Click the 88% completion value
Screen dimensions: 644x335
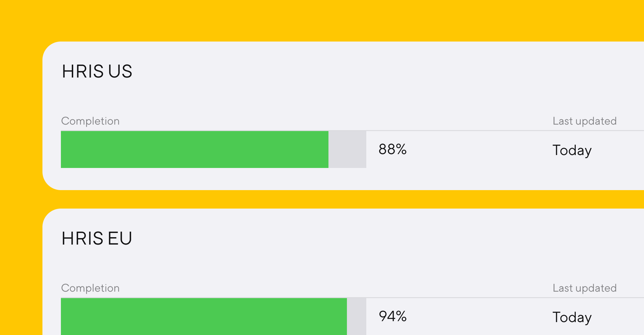pos(393,150)
